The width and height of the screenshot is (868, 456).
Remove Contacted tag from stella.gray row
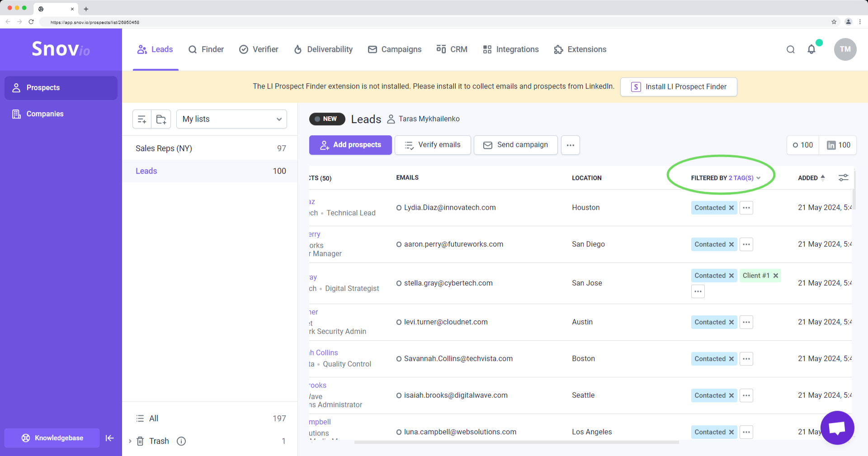coord(731,275)
